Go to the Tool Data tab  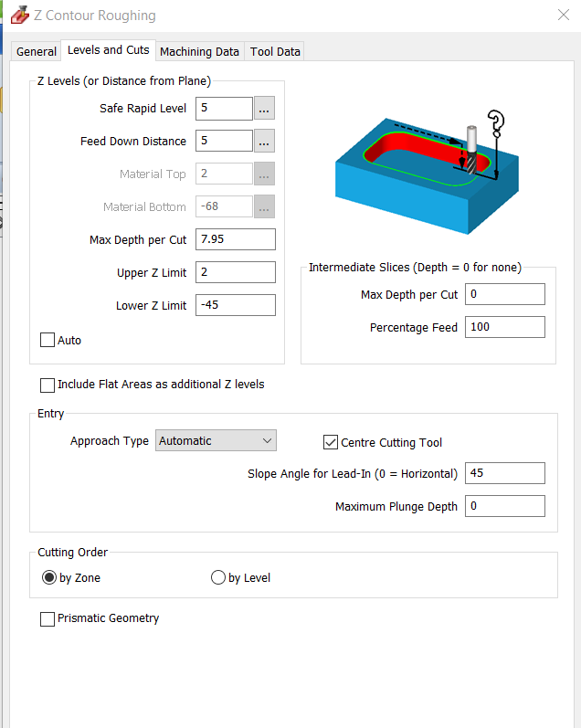[275, 52]
